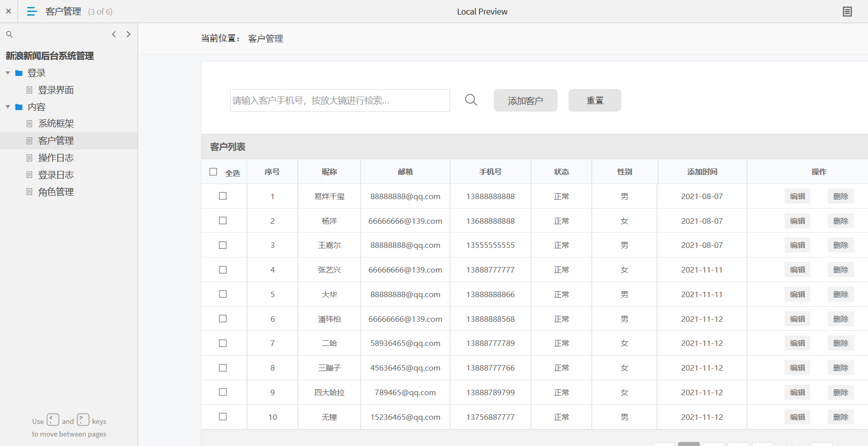Viewport: 868px width, 446px height.
Task: Click the 手机号 column header
Action: [490, 172]
